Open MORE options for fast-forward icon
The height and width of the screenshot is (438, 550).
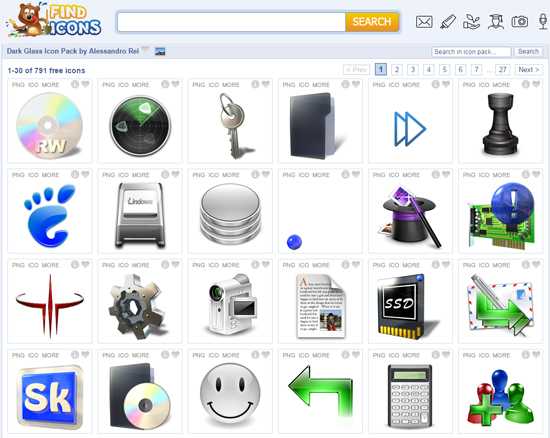[x=411, y=85]
